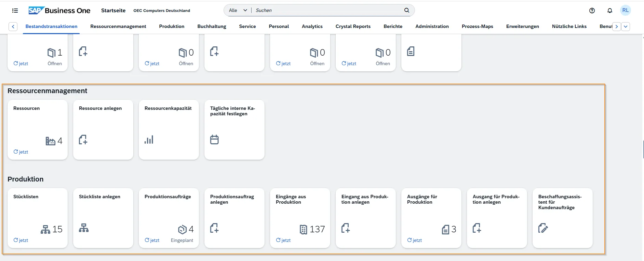Click the Ressource anlegen document icon
The image size is (644, 261).
(83, 140)
